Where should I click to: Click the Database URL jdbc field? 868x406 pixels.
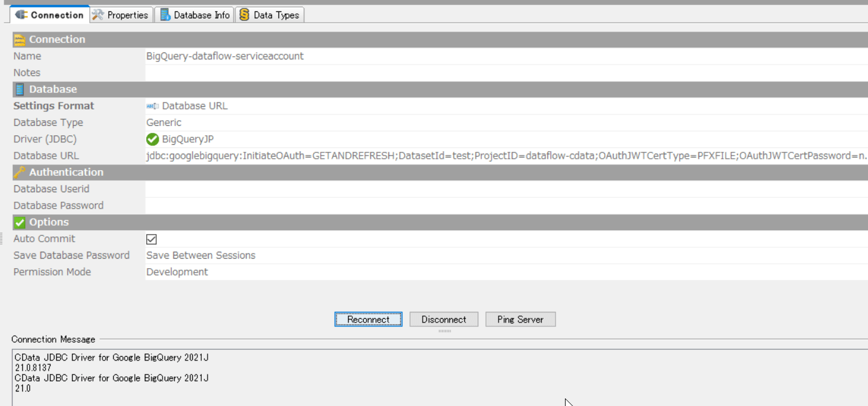[506, 156]
